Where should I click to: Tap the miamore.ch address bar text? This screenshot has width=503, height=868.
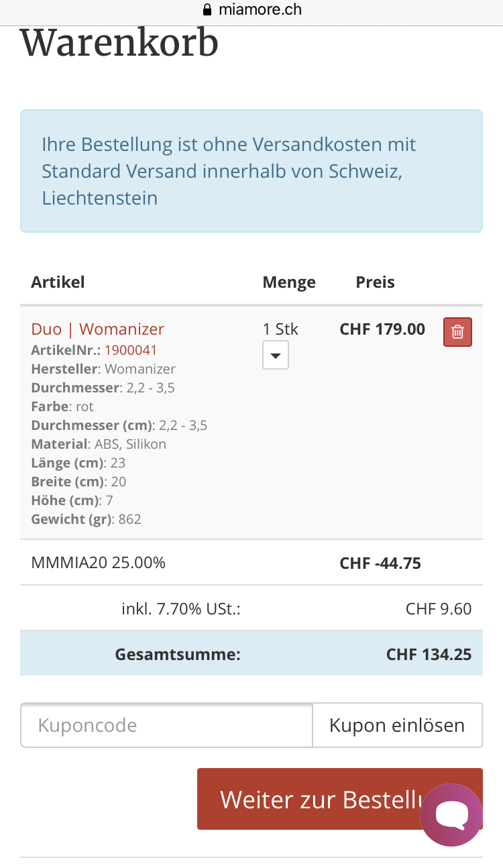[260, 10]
